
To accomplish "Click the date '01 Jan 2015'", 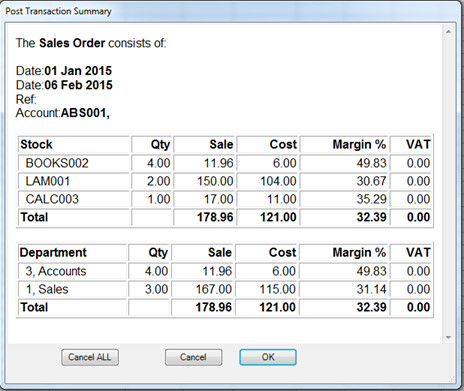I will [78, 71].
